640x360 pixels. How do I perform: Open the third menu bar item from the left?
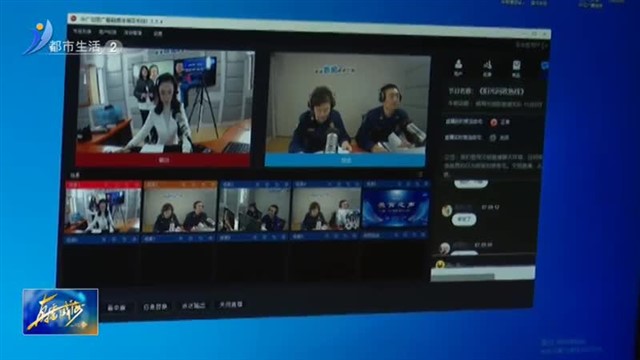pos(133,33)
